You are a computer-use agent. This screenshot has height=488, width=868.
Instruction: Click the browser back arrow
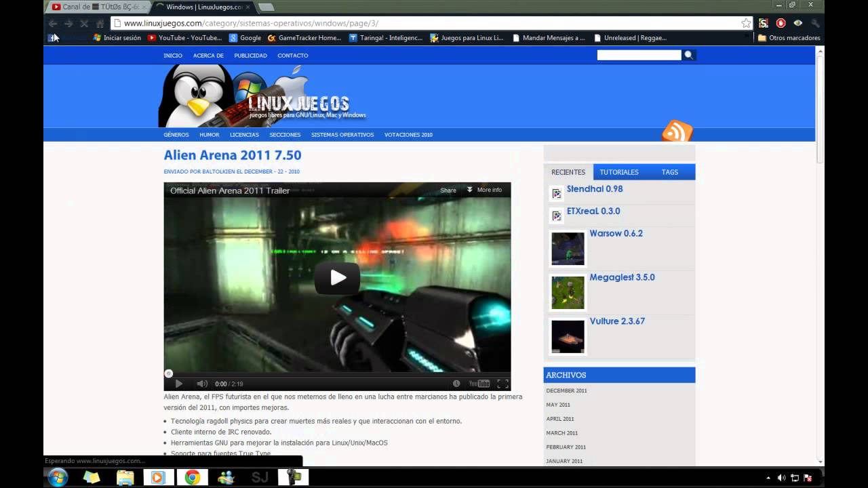pyautogui.click(x=53, y=23)
